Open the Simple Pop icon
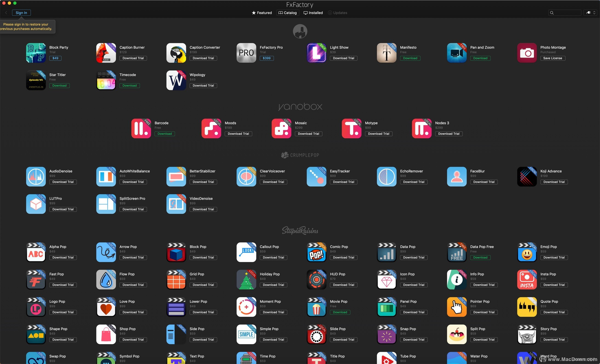 point(246,334)
